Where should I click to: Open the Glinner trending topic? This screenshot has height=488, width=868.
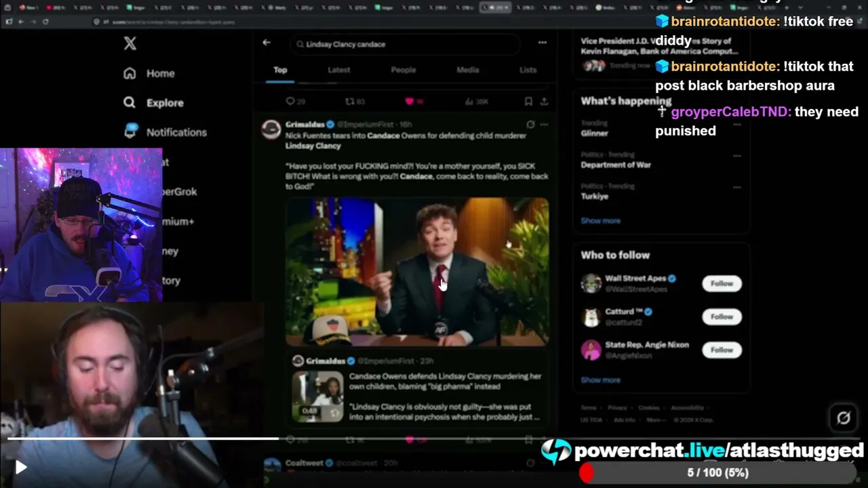594,133
